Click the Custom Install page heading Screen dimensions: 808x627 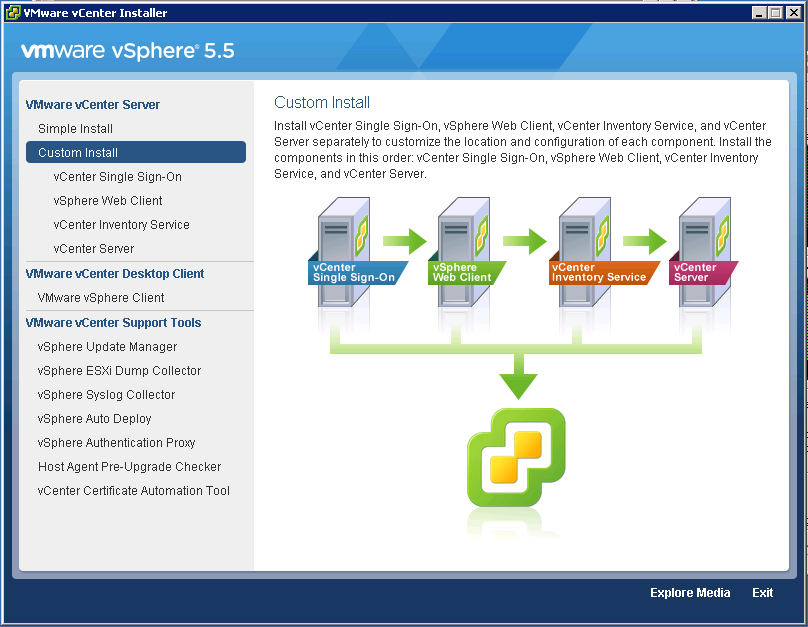tap(322, 103)
